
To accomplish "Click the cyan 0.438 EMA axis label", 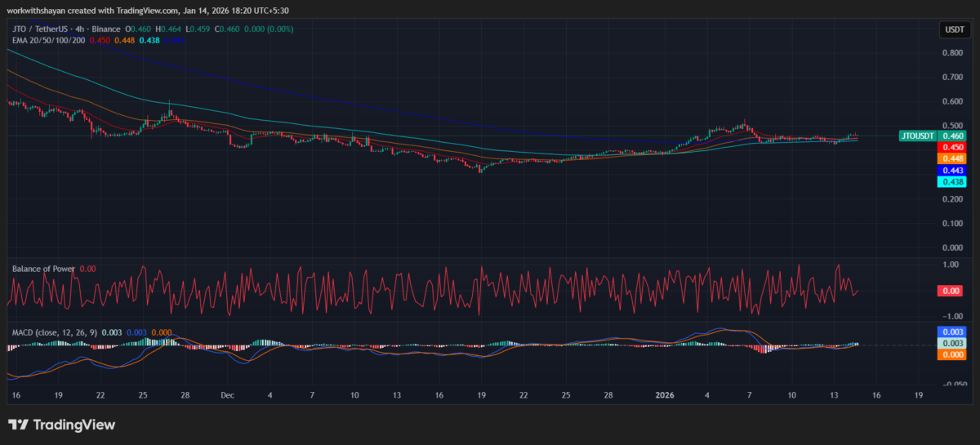I will click(953, 181).
